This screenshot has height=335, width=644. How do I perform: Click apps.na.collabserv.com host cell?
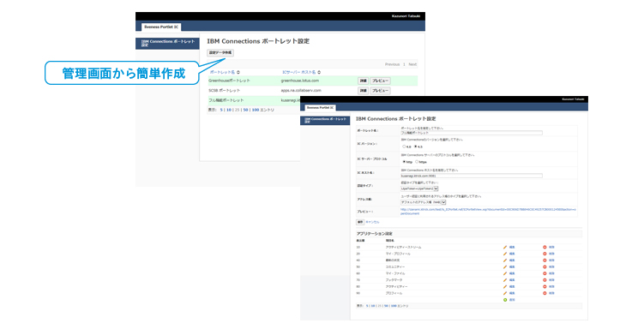point(301,90)
